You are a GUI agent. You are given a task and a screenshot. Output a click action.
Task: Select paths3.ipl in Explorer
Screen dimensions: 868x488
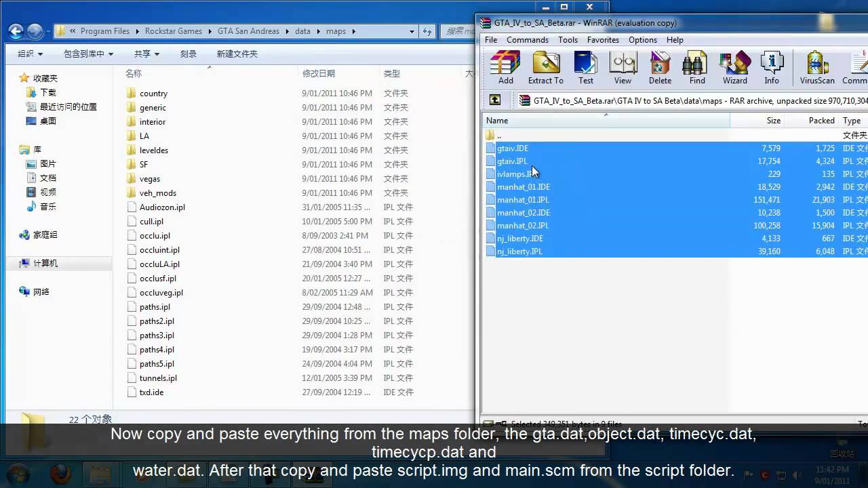coord(157,335)
